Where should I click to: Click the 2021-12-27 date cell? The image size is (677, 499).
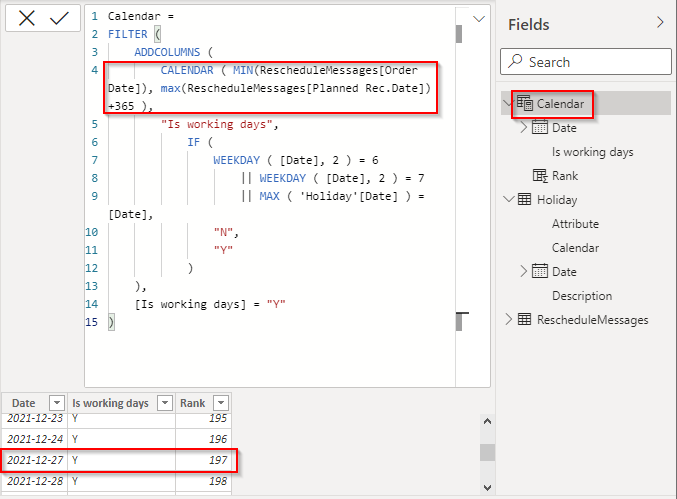point(35,460)
